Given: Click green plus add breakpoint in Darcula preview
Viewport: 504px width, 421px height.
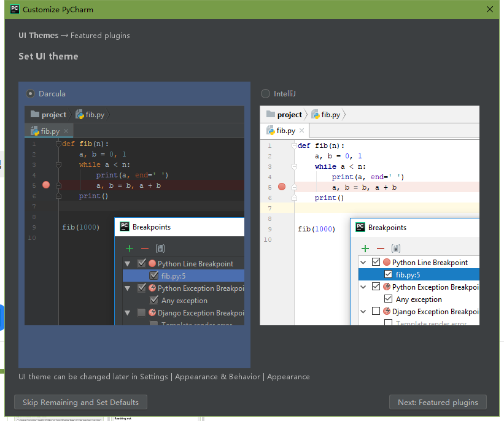Looking at the screenshot, I should (130, 249).
